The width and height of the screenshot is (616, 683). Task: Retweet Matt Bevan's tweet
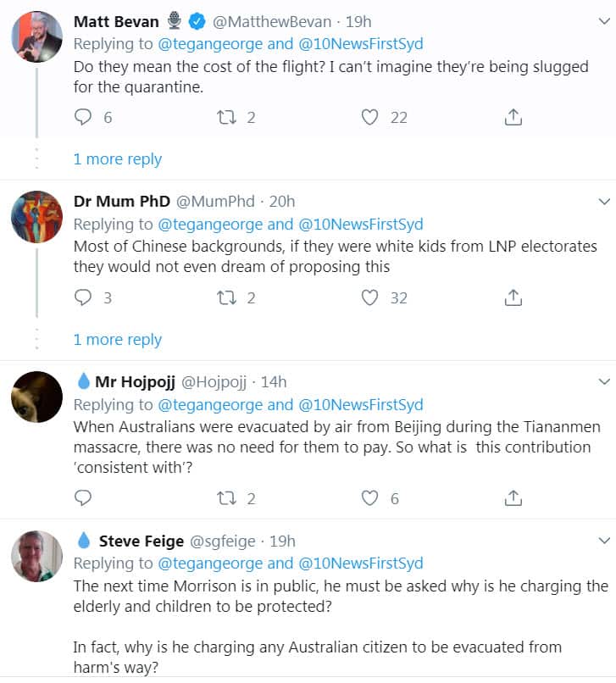coord(228,118)
